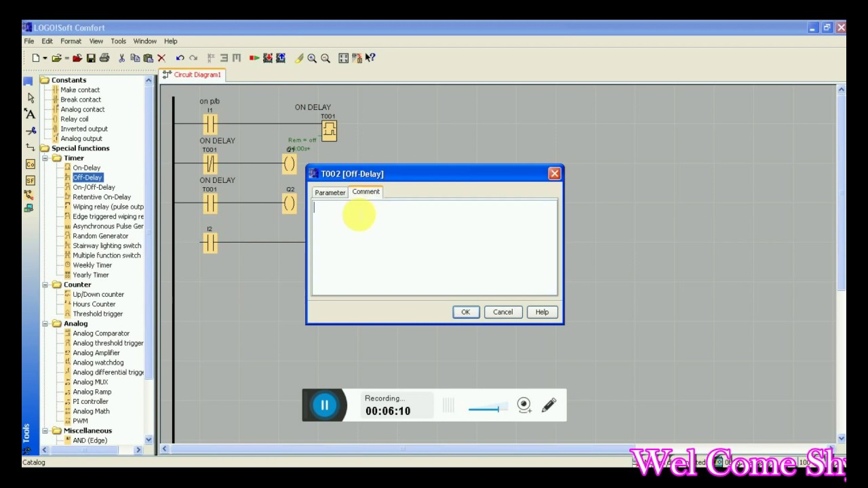Toggle the recorder webcam icon
This screenshot has height=488, width=868.
(524, 405)
